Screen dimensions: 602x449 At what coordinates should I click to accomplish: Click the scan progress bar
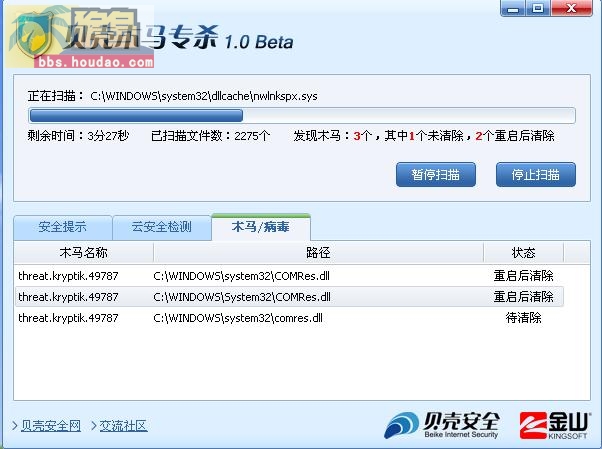[x=302, y=116]
